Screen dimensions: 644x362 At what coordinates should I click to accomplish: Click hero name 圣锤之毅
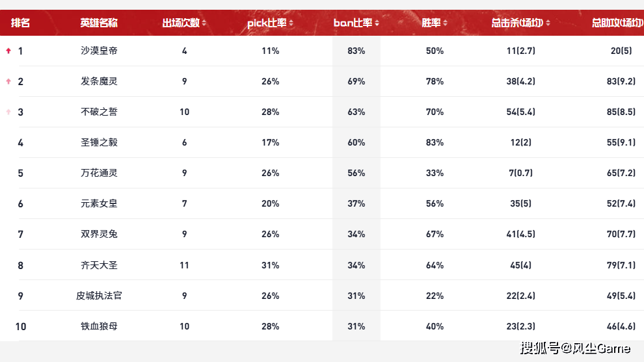click(99, 142)
